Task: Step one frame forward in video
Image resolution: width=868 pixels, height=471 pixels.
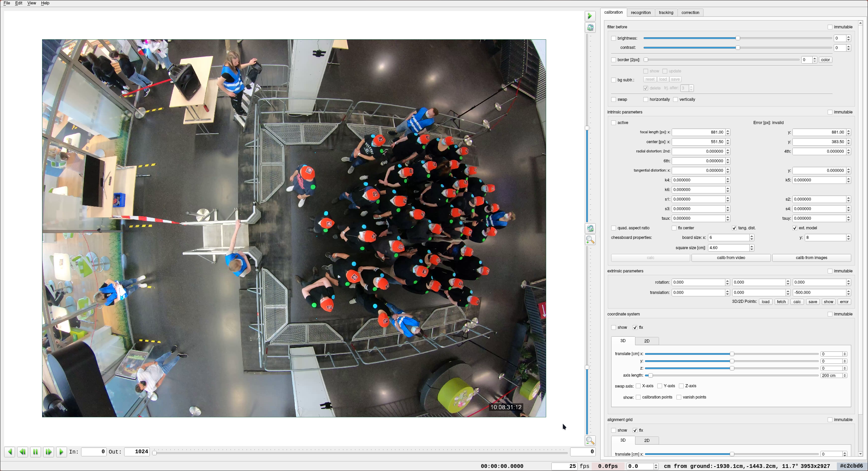Action: 49,452
